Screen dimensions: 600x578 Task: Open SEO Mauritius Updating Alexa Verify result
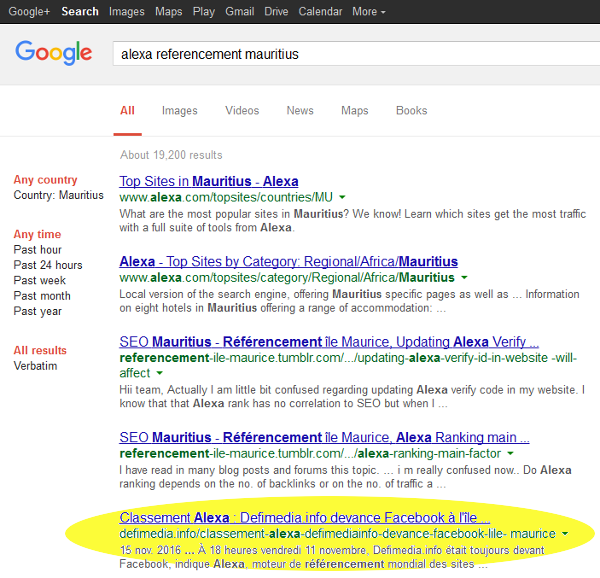(x=329, y=342)
